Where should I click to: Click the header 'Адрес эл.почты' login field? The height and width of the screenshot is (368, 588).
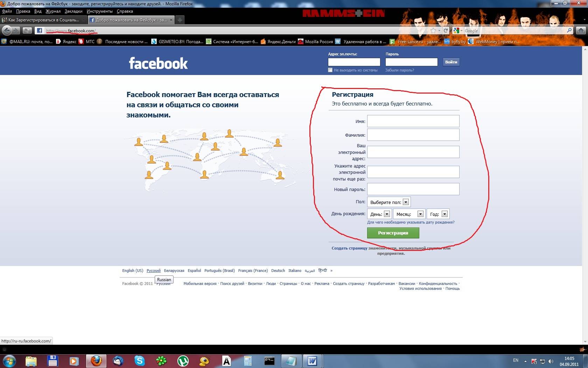pyautogui.click(x=354, y=62)
